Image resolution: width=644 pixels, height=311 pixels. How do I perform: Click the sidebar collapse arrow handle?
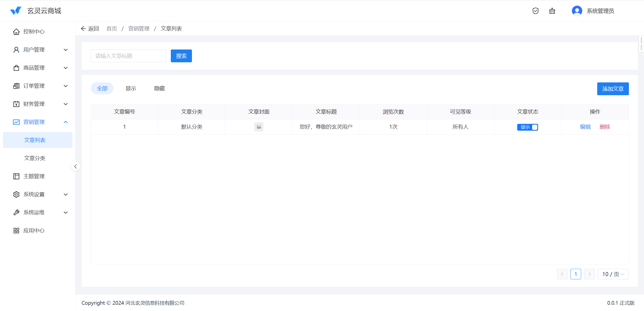coord(75,166)
